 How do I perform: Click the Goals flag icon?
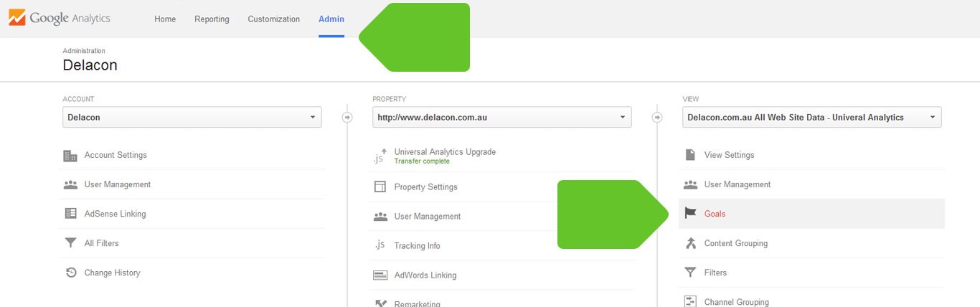click(690, 214)
